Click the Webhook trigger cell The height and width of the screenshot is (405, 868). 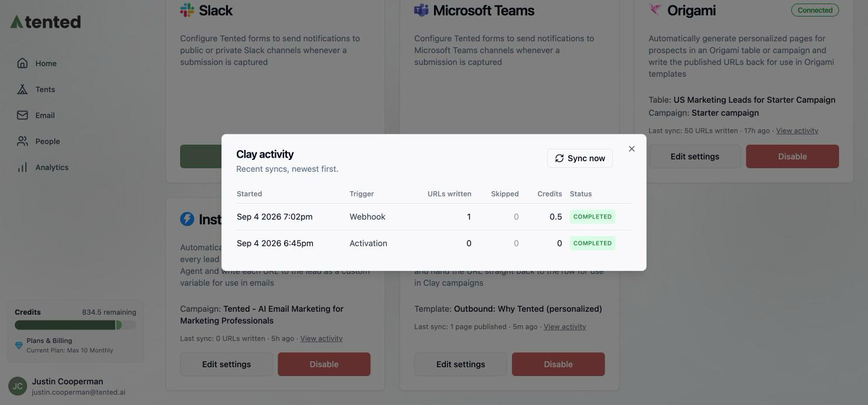pyautogui.click(x=367, y=217)
